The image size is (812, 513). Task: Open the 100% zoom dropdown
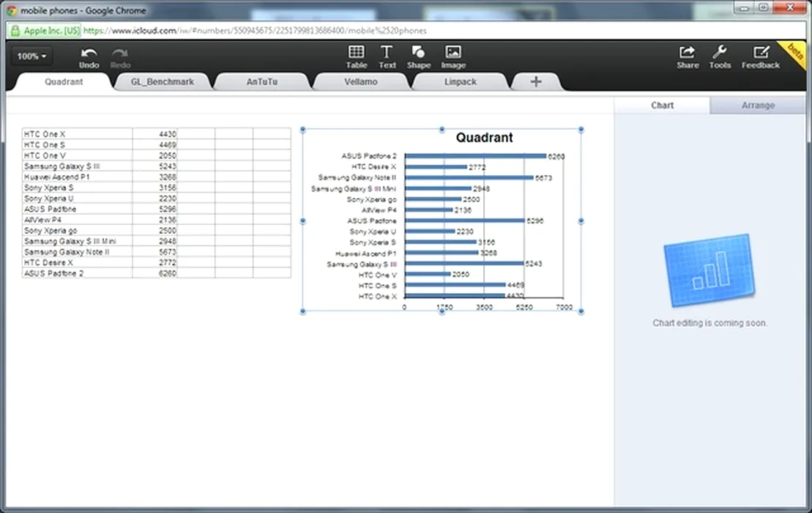[32, 56]
